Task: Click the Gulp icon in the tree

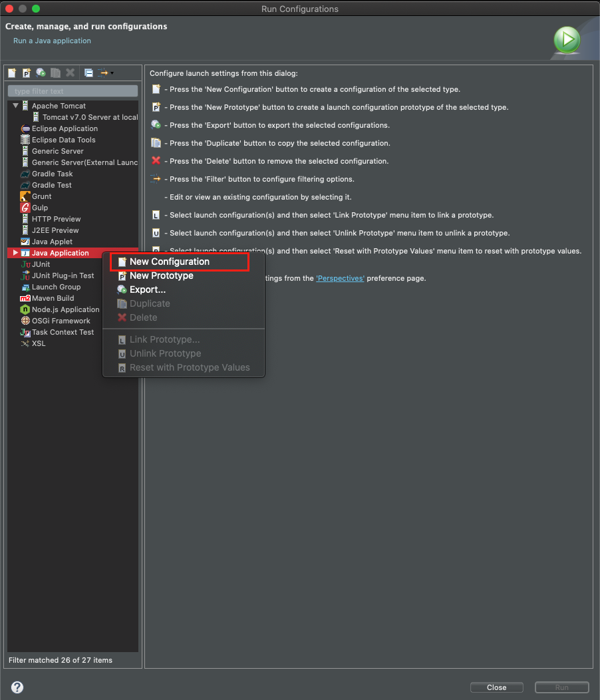Action: point(25,208)
